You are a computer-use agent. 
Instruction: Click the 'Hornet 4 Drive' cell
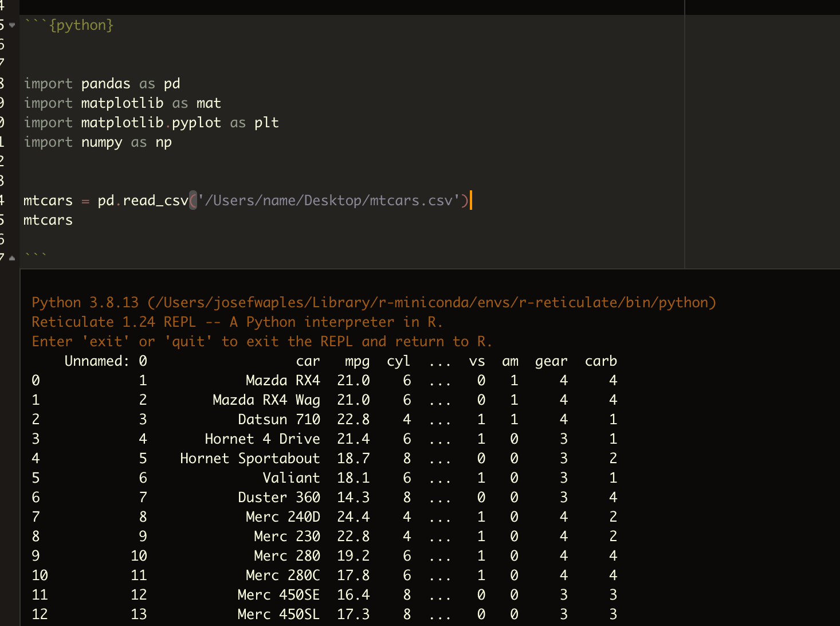(262, 439)
